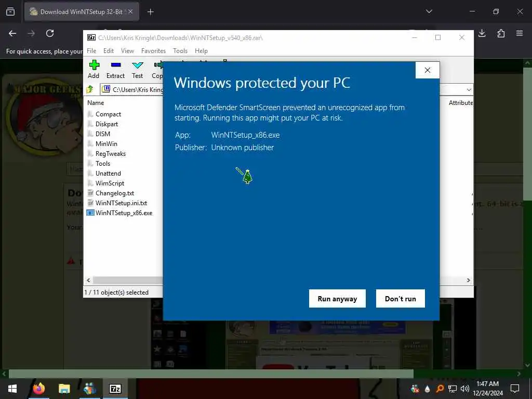
Task: Click the Firefox View icon at top left
Action: coord(10,12)
